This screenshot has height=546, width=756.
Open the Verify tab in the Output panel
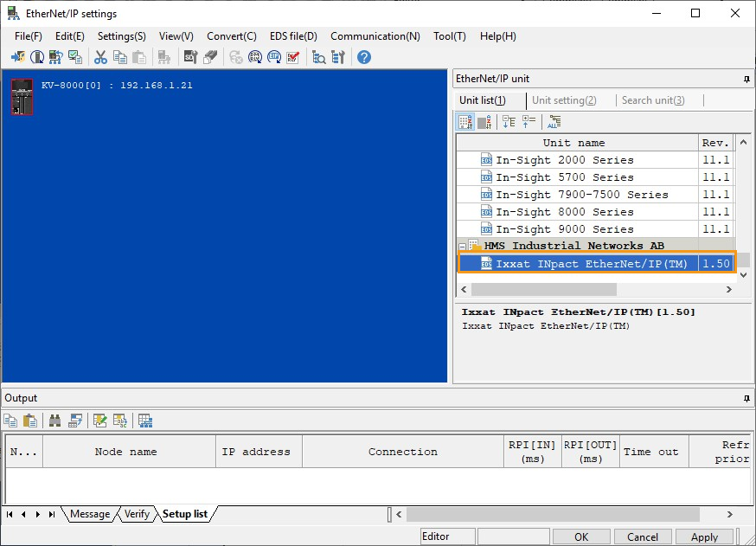136,513
